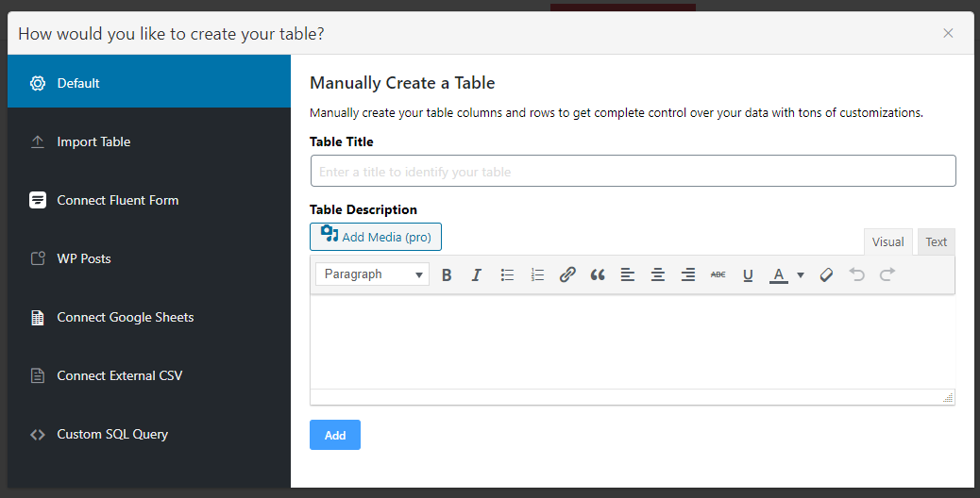Center align description text
The height and width of the screenshot is (498, 980).
(657, 274)
